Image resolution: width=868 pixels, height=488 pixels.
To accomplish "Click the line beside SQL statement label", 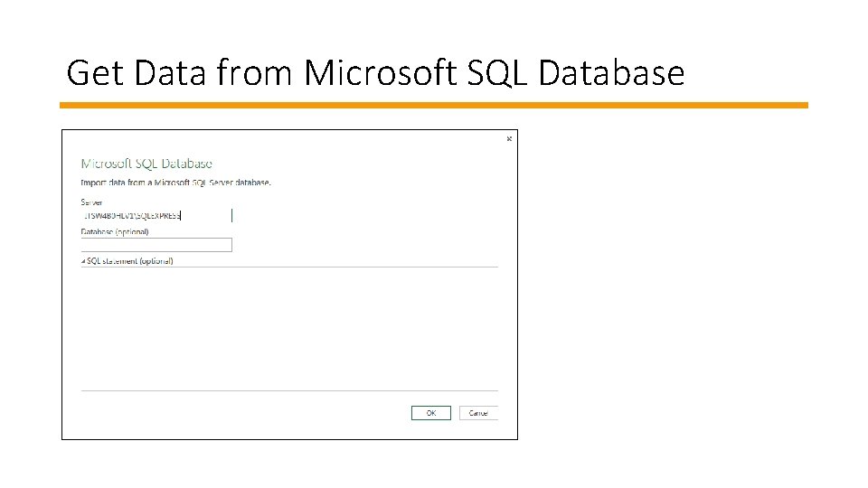I will point(335,267).
